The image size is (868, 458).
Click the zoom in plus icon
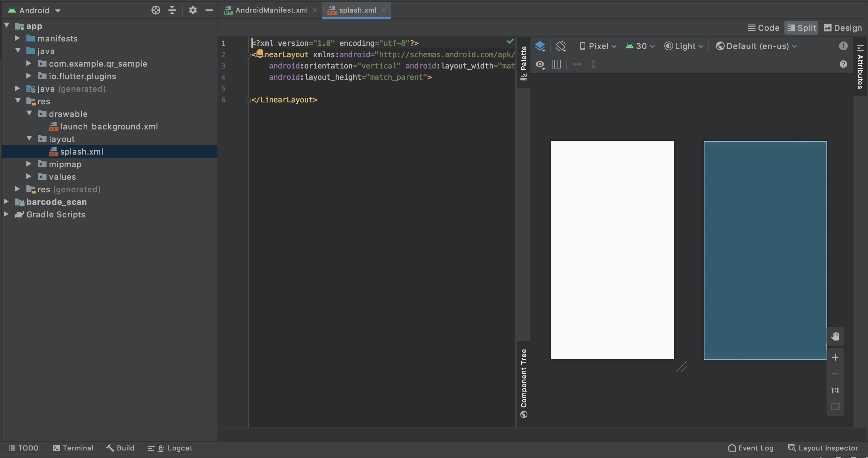[835, 357]
